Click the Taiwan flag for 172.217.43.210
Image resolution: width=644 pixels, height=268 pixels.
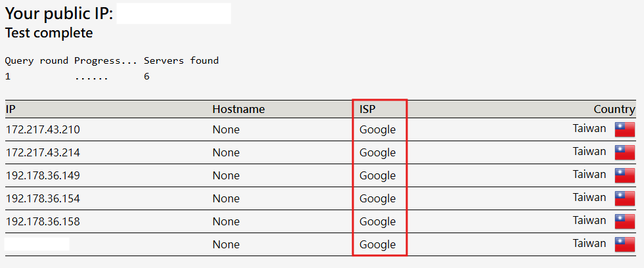pos(625,129)
